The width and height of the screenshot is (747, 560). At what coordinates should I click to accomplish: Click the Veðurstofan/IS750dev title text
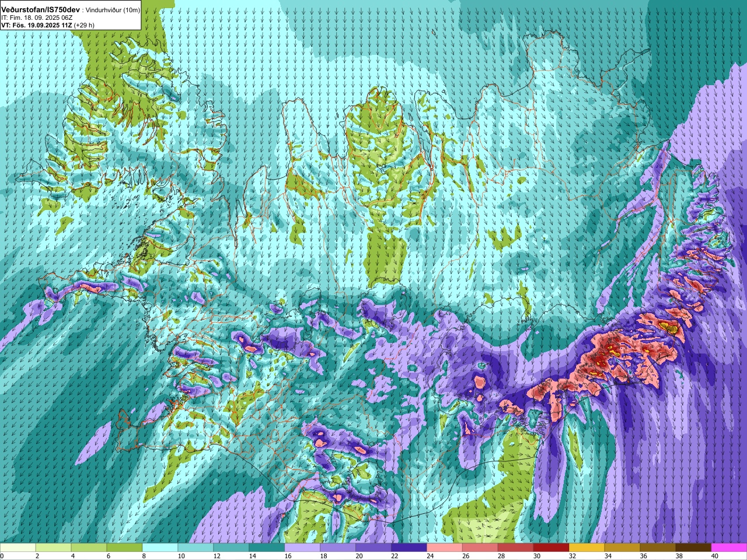click(41, 10)
